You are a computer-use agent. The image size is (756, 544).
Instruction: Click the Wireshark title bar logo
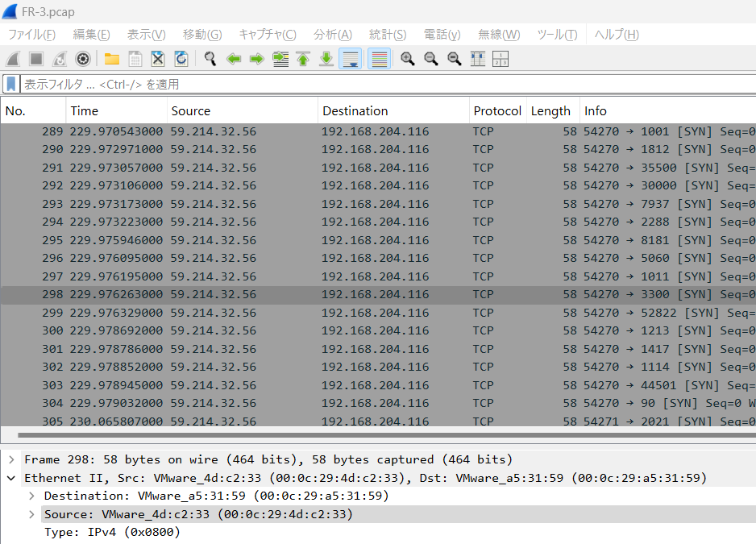point(10,11)
